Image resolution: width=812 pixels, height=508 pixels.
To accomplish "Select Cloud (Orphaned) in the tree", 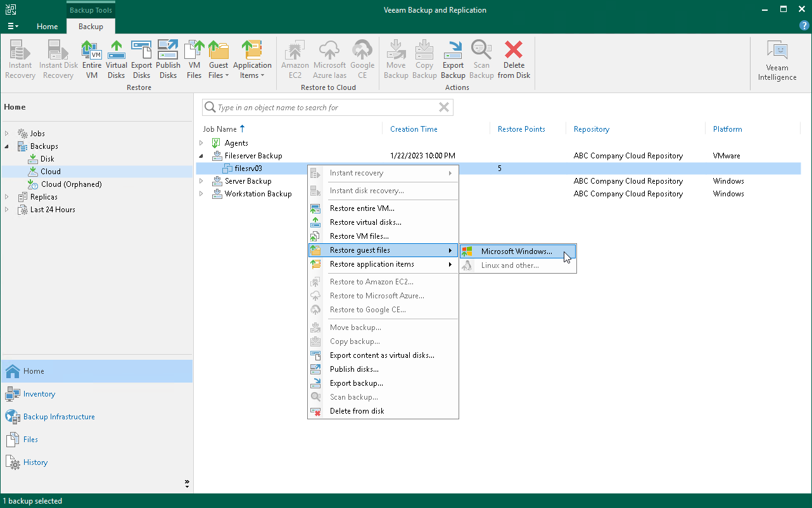I will [x=71, y=184].
